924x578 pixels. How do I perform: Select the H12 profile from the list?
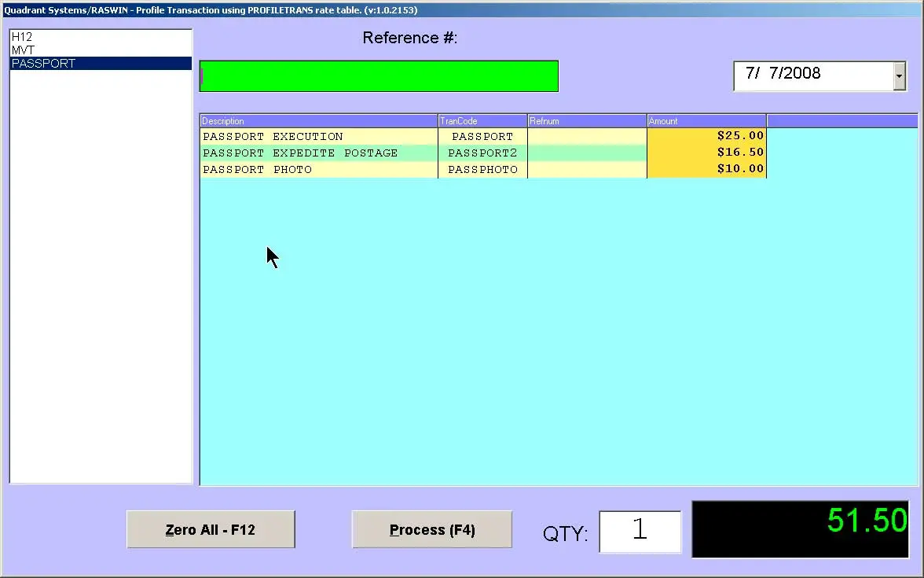[x=47, y=36]
